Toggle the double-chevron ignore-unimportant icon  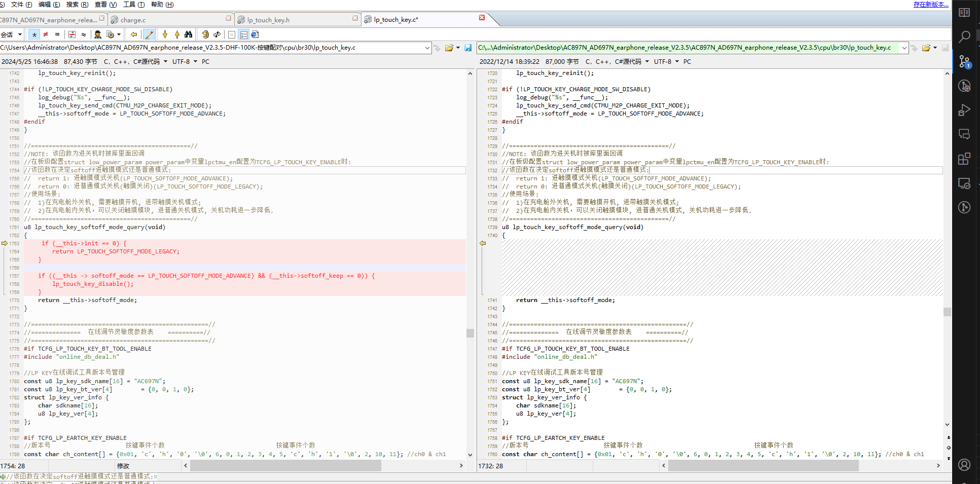point(232,34)
